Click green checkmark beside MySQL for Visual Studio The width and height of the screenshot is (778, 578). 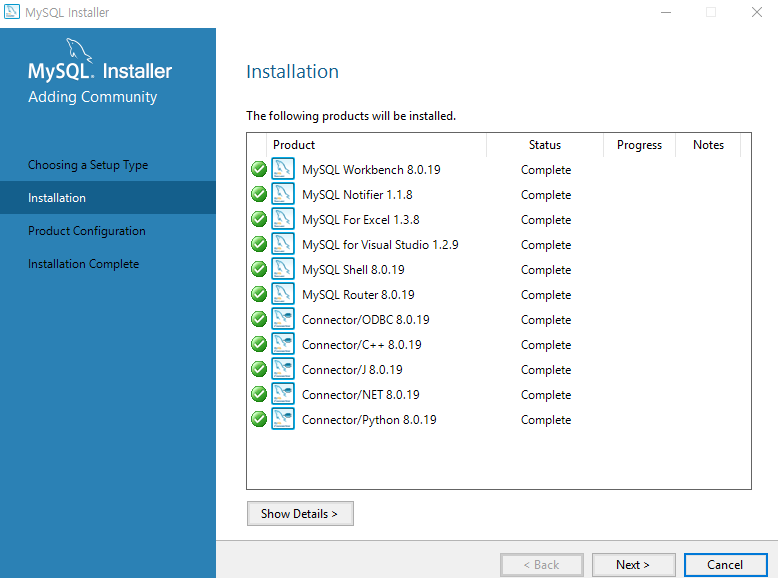pos(259,244)
